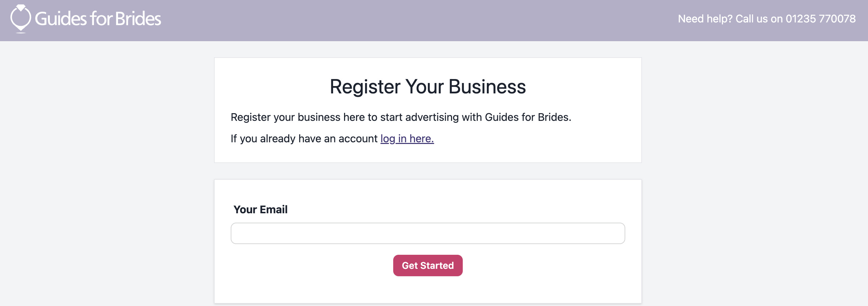Click "Register your business here" in the intro sentence
Viewport: 868px width, 306px height.
(x=298, y=117)
